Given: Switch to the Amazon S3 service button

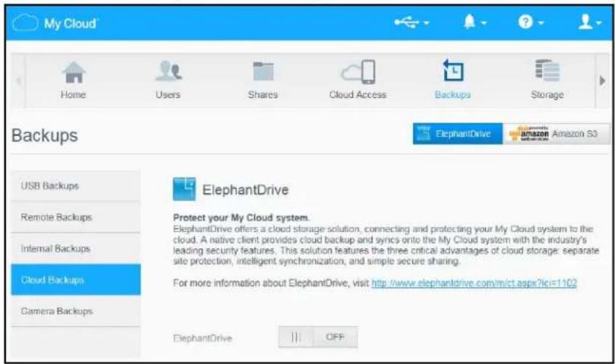Looking at the screenshot, I should 556,134.
